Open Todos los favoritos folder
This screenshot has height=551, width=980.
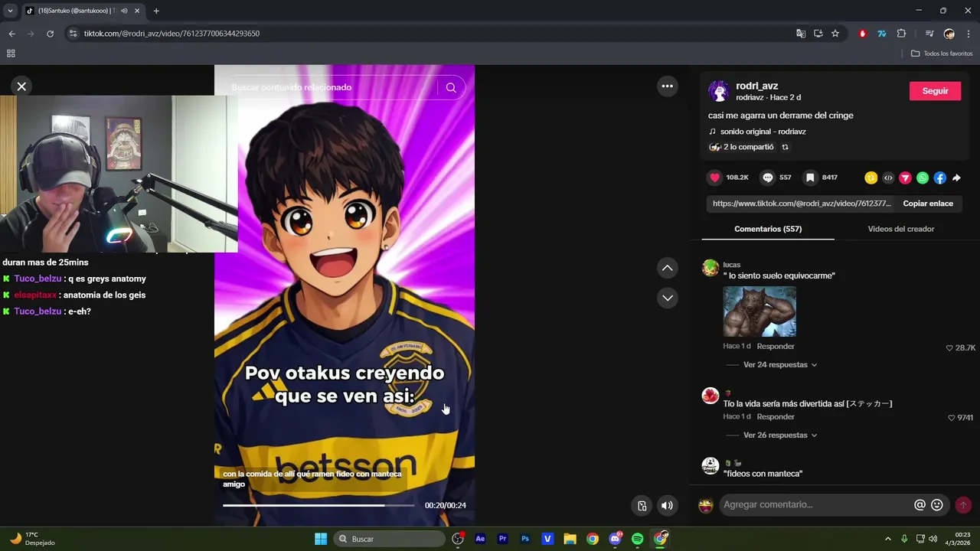[x=942, y=54]
